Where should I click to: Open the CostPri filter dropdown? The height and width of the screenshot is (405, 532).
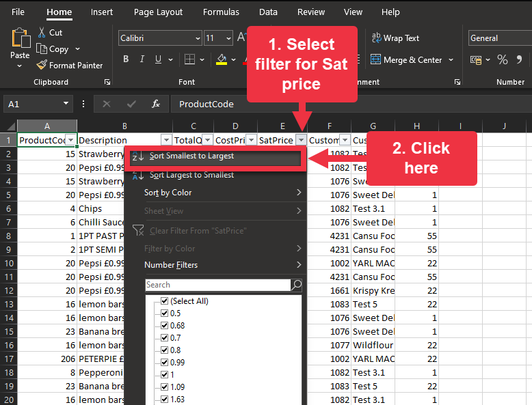251,139
